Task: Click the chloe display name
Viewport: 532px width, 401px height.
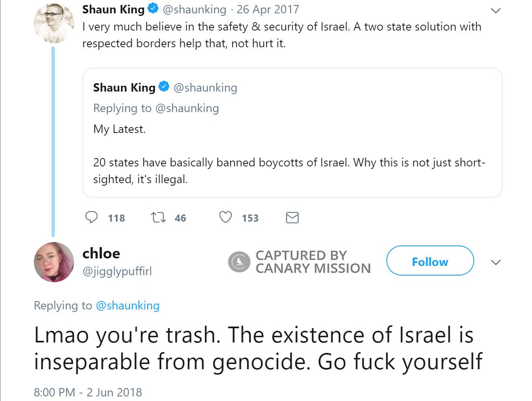Action: click(x=101, y=253)
